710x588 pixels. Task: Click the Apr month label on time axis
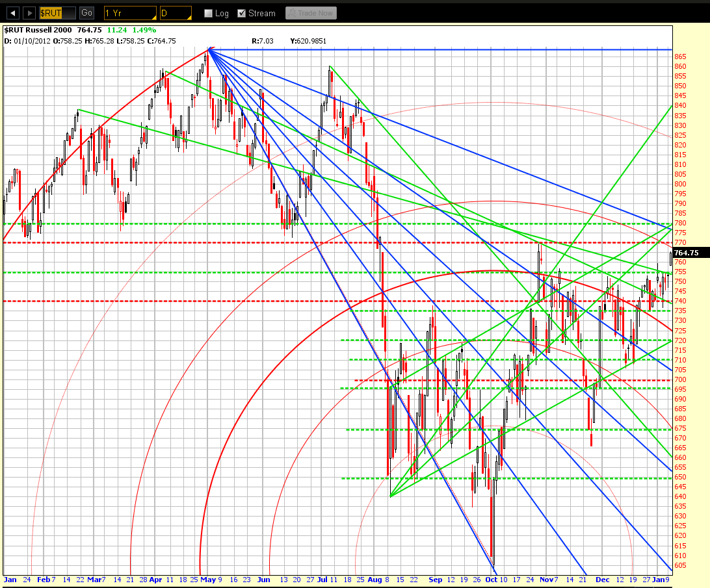click(155, 580)
